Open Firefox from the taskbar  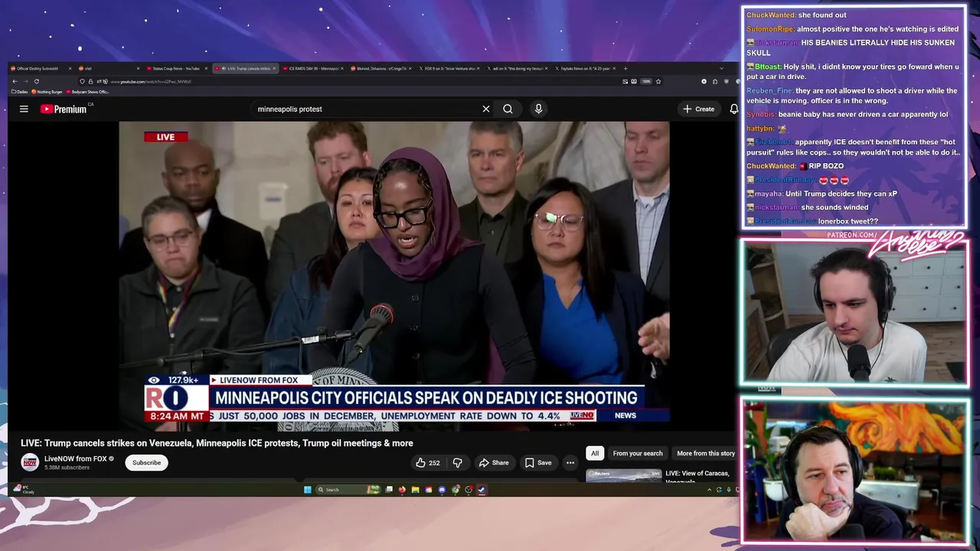[402, 490]
